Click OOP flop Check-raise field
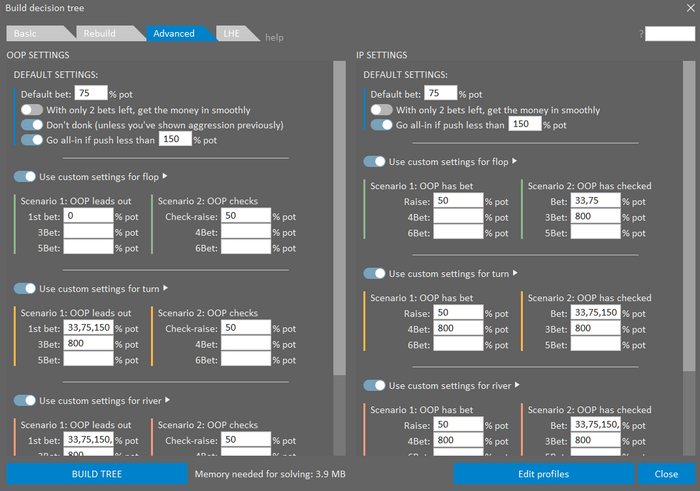This screenshot has width=700, height=491. tap(246, 216)
